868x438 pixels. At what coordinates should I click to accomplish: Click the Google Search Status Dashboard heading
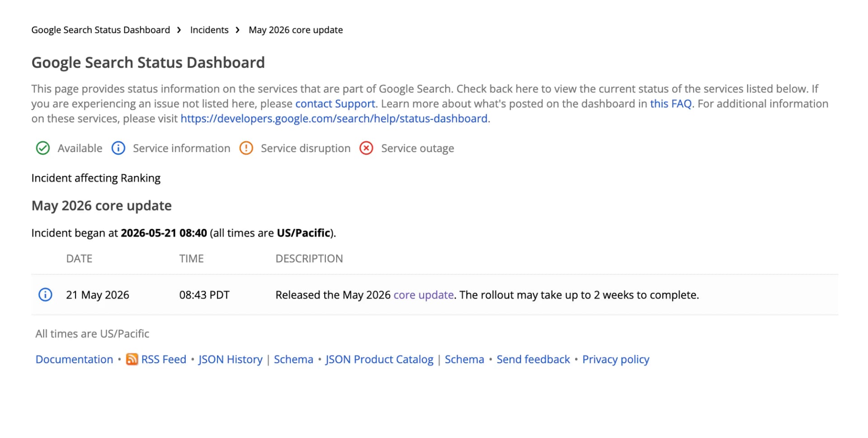coord(148,62)
